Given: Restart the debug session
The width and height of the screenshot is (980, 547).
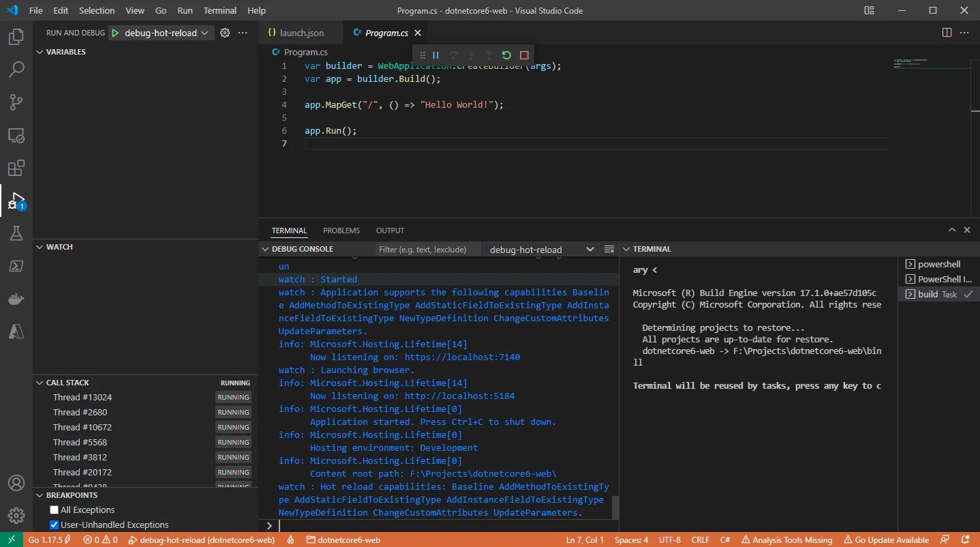Looking at the screenshot, I should point(506,55).
